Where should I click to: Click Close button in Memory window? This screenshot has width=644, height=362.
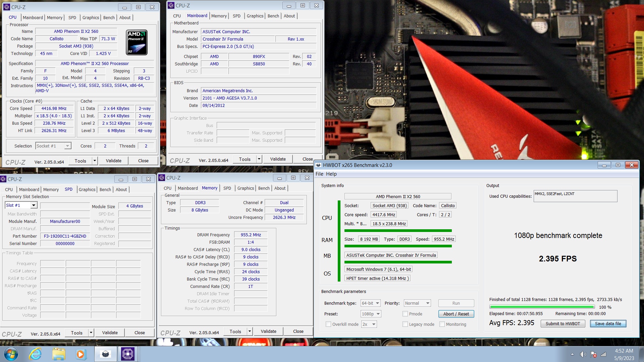point(298,331)
